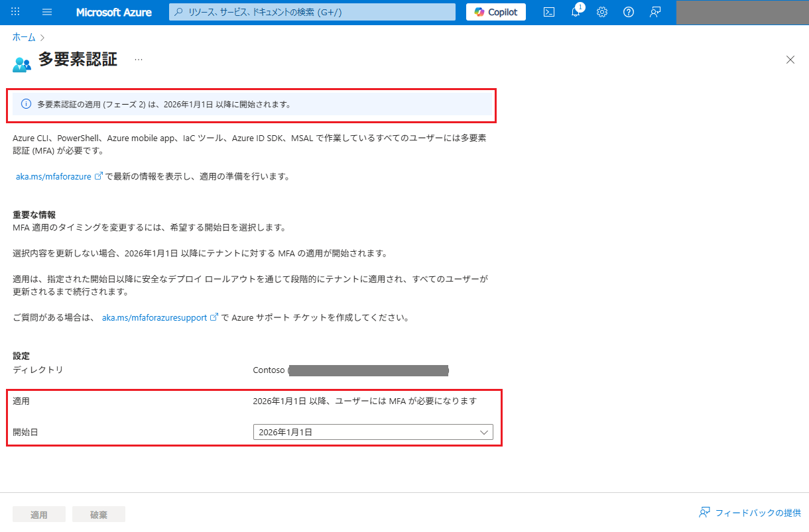Expand the 開始日 date dropdown
The height and width of the screenshot is (532, 809).
pos(373,432)
